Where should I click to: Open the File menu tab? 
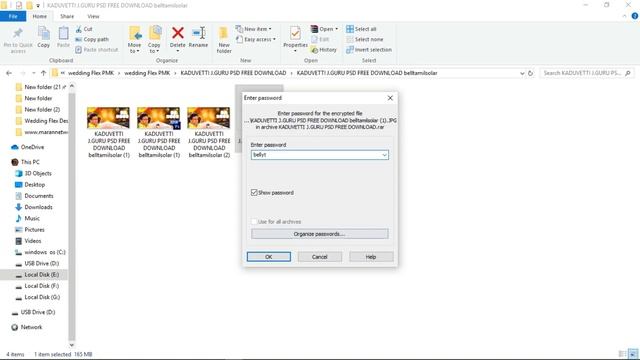tap(13, 16)
